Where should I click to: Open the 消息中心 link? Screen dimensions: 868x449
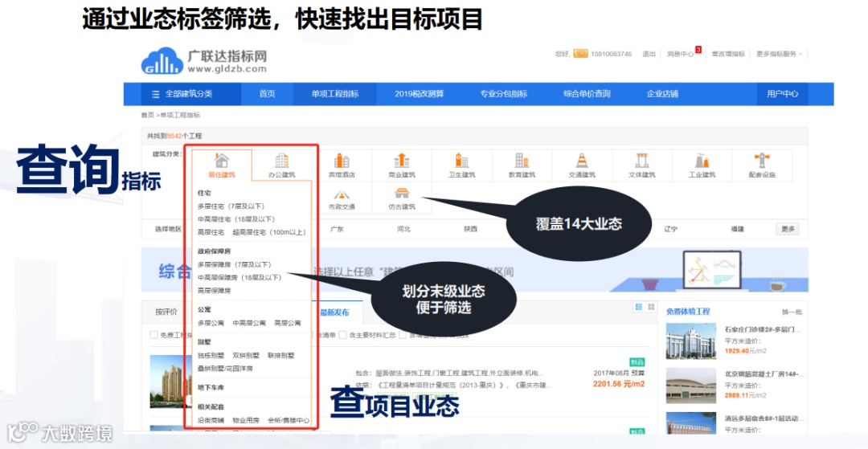coord(680,54)
